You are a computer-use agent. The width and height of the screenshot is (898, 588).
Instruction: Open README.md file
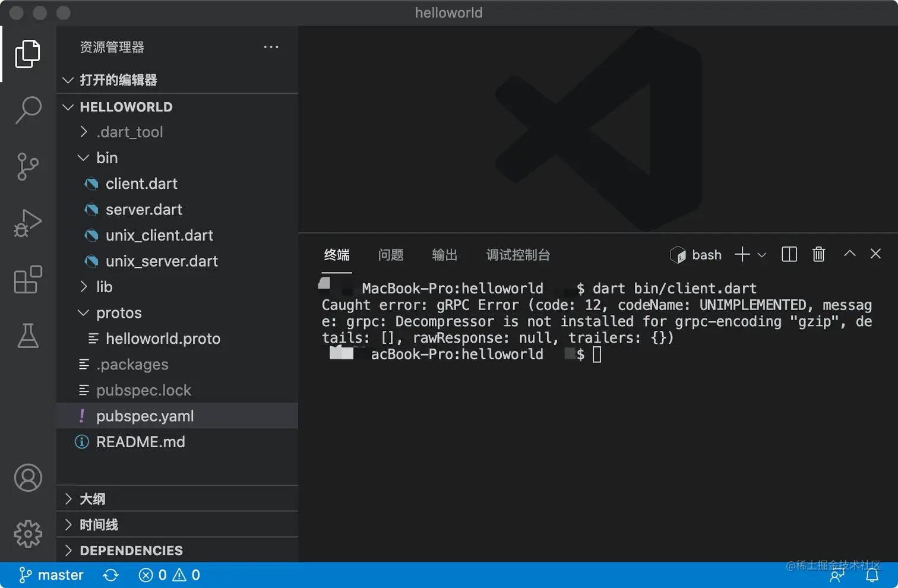tap(177, 442)
